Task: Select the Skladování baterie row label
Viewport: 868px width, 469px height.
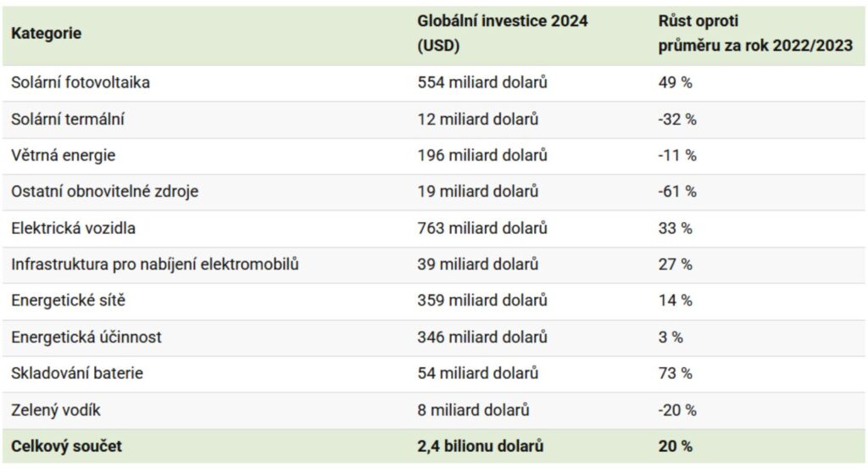Action: click(77, 373)
